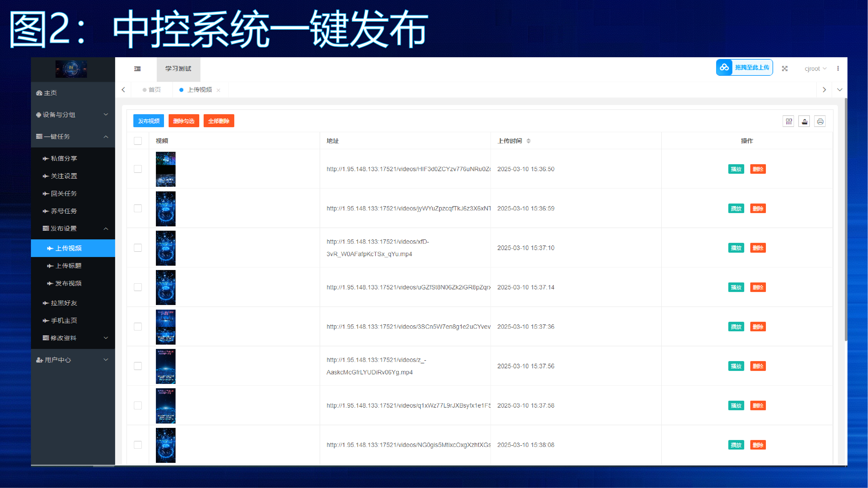Image resolution: width=868 pixels, height=488 pixels.
Task: Open 关注设置 in sidebar
Action: (73, 176)
